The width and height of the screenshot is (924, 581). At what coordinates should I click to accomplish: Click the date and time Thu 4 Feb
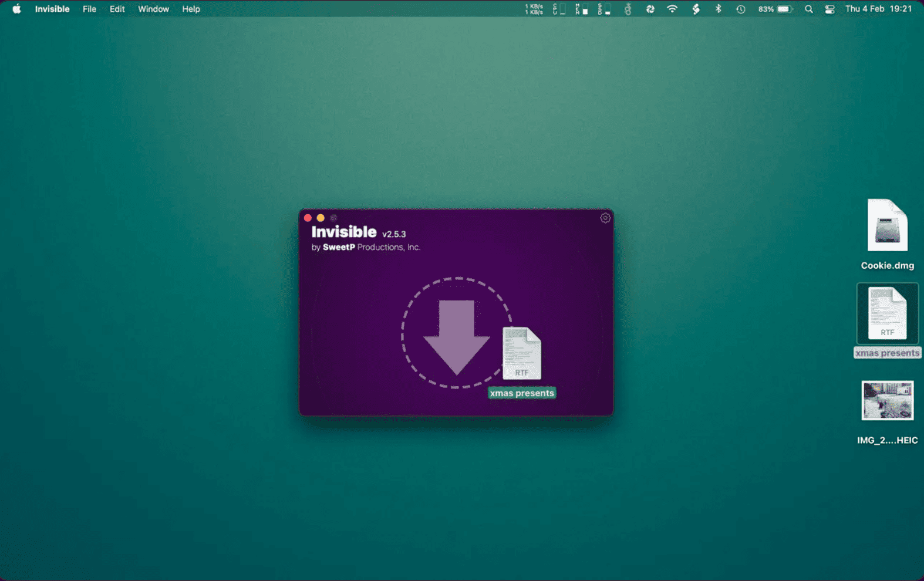point(878,9)
